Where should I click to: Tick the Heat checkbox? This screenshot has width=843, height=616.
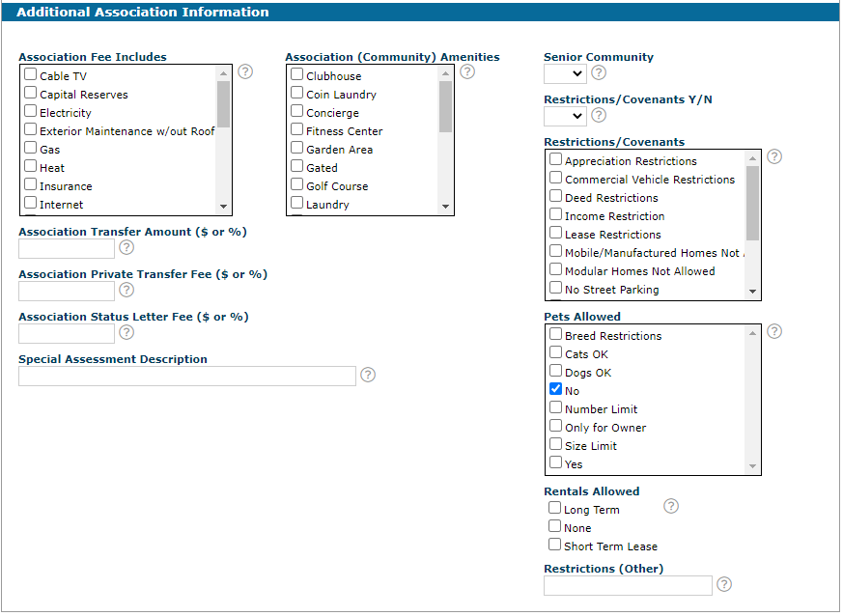tap(31, 165)
